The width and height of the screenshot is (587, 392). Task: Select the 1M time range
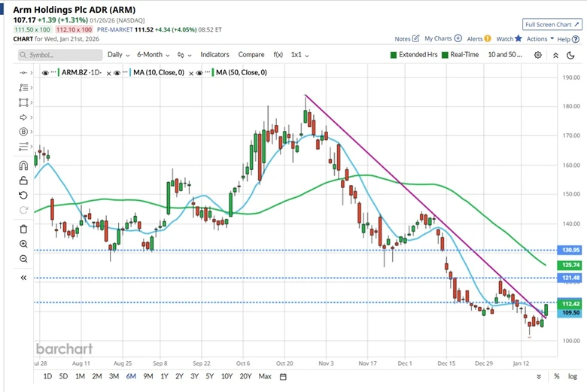click(80, 376)
